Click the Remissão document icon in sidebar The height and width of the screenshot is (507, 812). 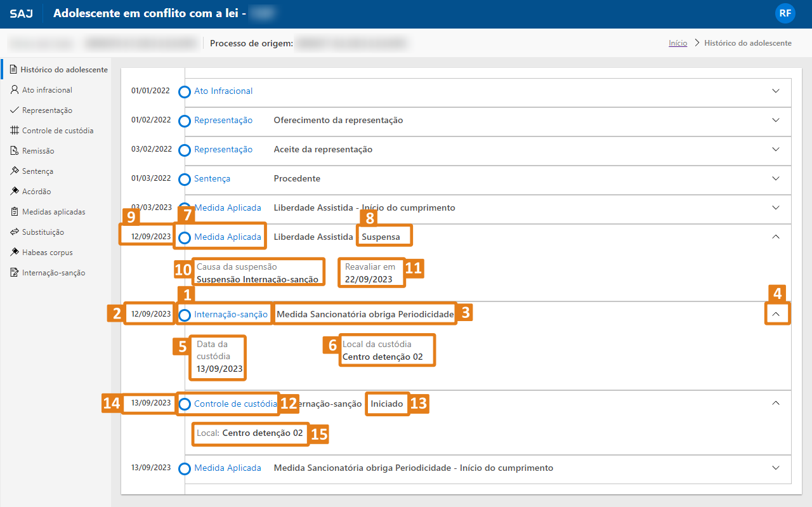pos(15,151)
